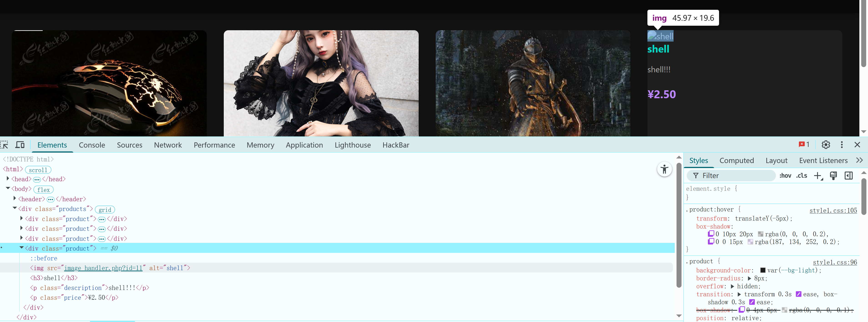Open shadow editor for struck-through box-shadow
The image size is (868, 322).
click(742, 309)
